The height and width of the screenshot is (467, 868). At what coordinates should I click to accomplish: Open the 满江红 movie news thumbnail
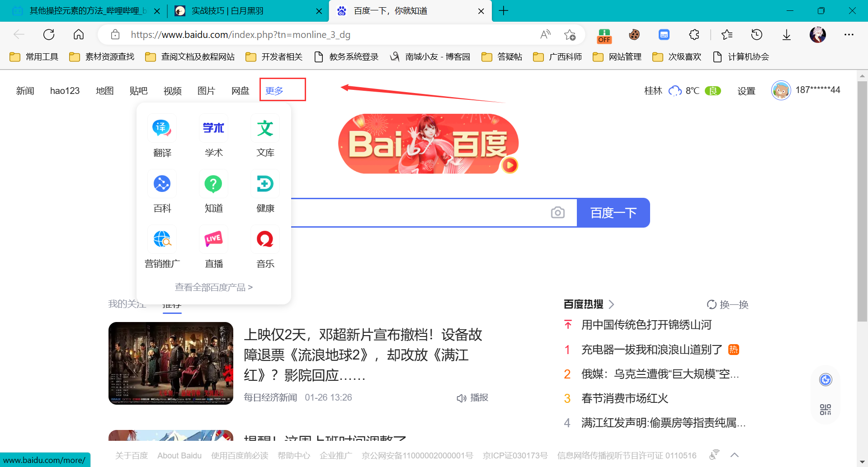click(x=171, y=363)
